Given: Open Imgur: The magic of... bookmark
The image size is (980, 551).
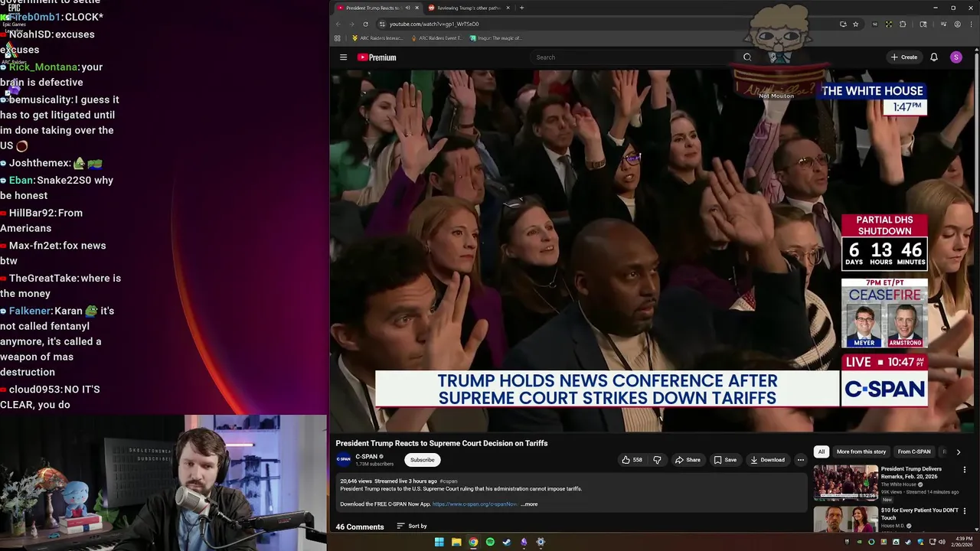Looking at the screenshot, I should pos(495,38).
